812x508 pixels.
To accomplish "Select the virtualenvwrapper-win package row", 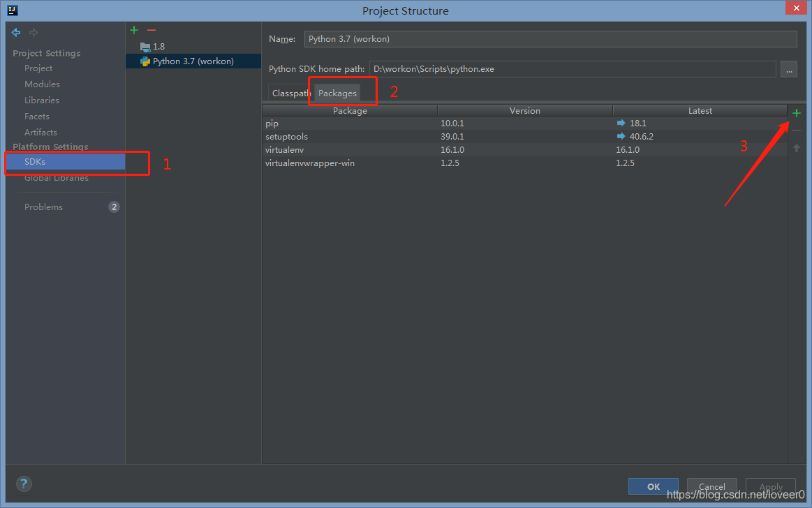I will pyautogui.click(x=524, y=163).
